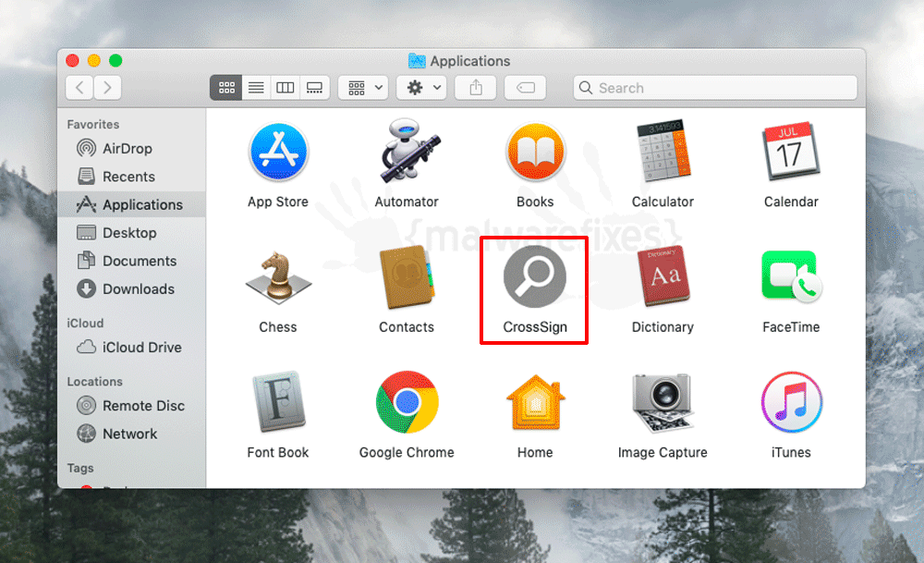Click the Favorites sidebar heading

(93, 125)
